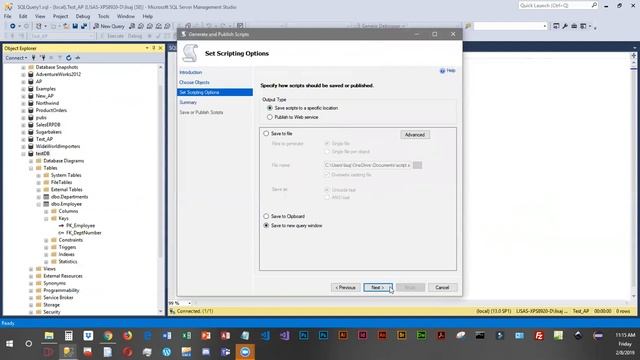Image resolution: width=640 pixels, height=360 pixels.
Task: Collapse the Tables folder
Action: pyautogui.click(x=31, y=168)
